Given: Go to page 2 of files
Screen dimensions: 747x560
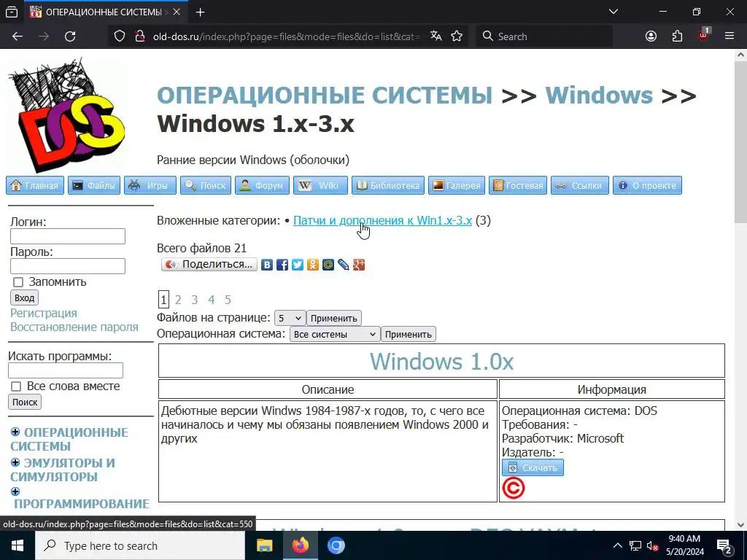Looking at the screenshot, I should 178,300.
